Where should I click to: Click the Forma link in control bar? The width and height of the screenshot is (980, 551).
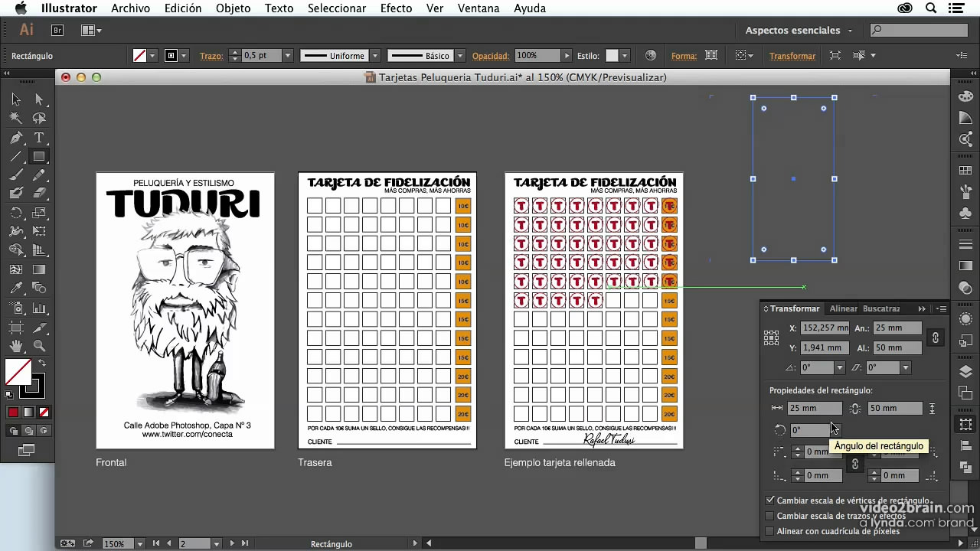click(x=684, y=56)
